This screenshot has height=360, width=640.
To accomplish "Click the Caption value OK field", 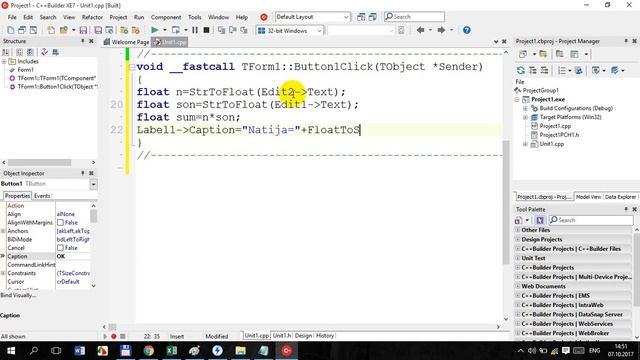I will 73,256.
